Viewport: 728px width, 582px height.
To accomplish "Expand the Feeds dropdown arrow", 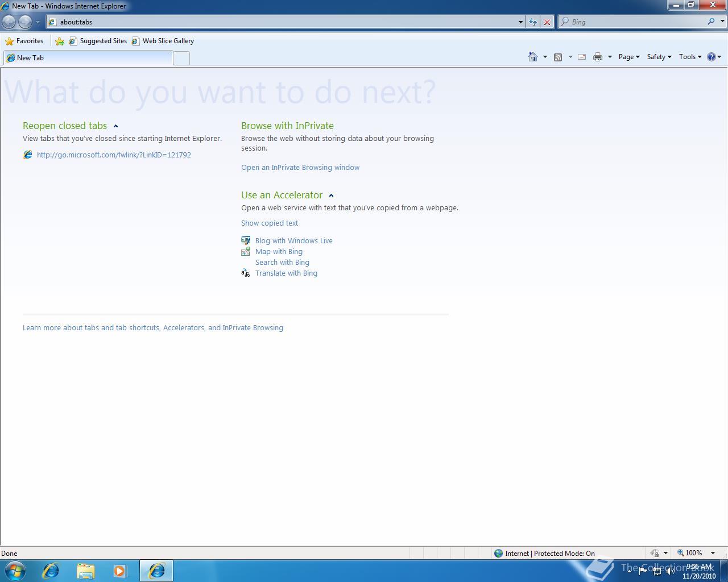I will (x=570, y=57).
